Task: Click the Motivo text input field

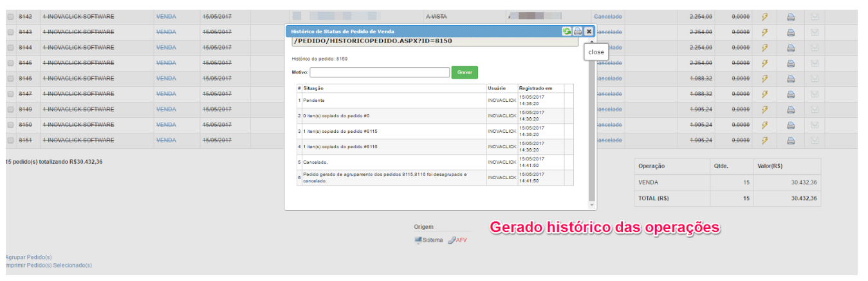Action: (379, 73)
